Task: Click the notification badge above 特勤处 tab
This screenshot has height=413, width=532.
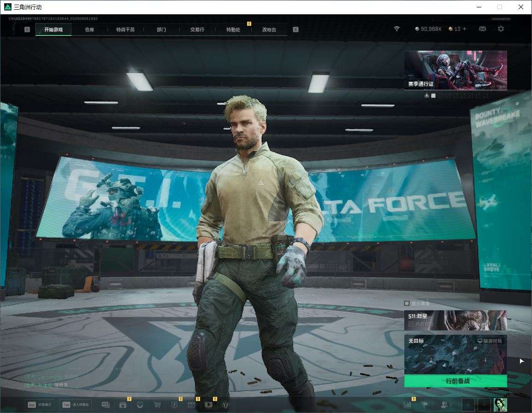Action: (249, 24)
